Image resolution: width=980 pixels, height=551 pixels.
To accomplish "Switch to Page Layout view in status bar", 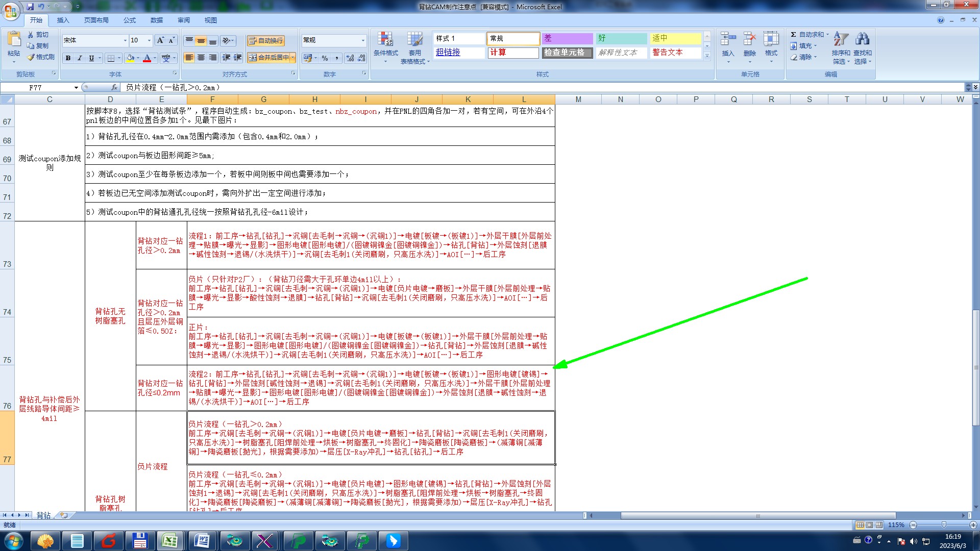I will pyautogui.click(x=869, y=525).
